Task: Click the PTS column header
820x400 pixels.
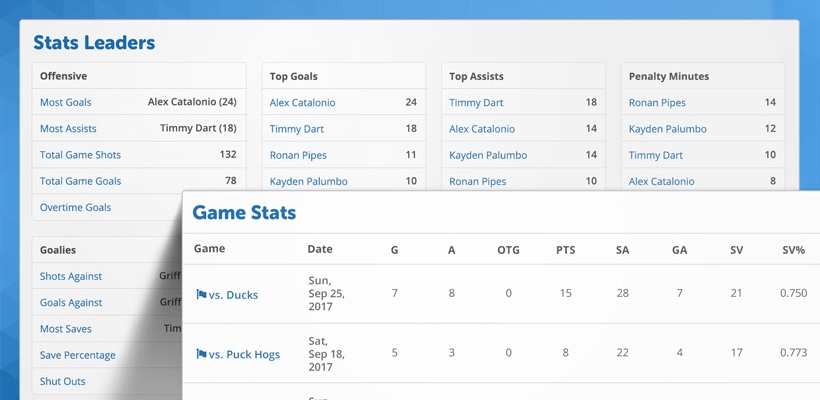Action: pos(565,250)
